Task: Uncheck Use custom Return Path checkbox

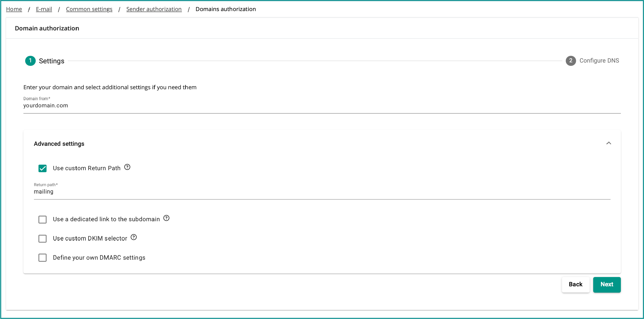Action: 43,168
